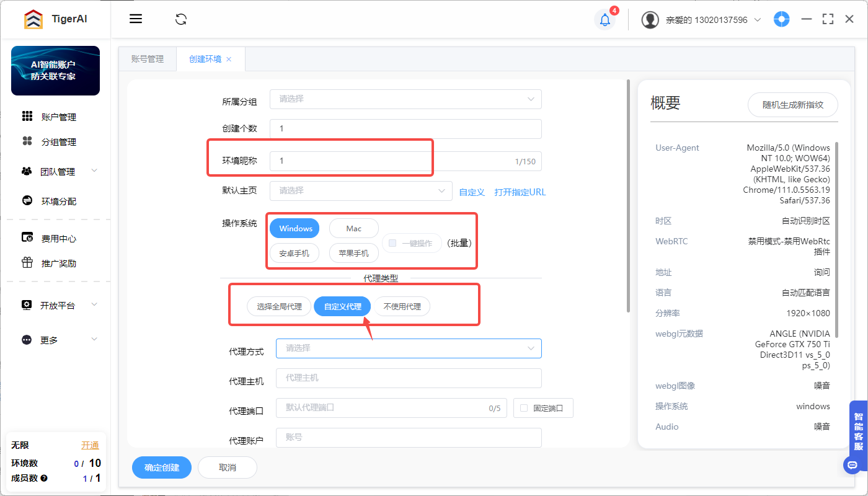The height and width of the screenshot is (496, 868).
Task: Click the form panel vertical scrollbar
Action: pyautogui.click(x=628, y=195)
